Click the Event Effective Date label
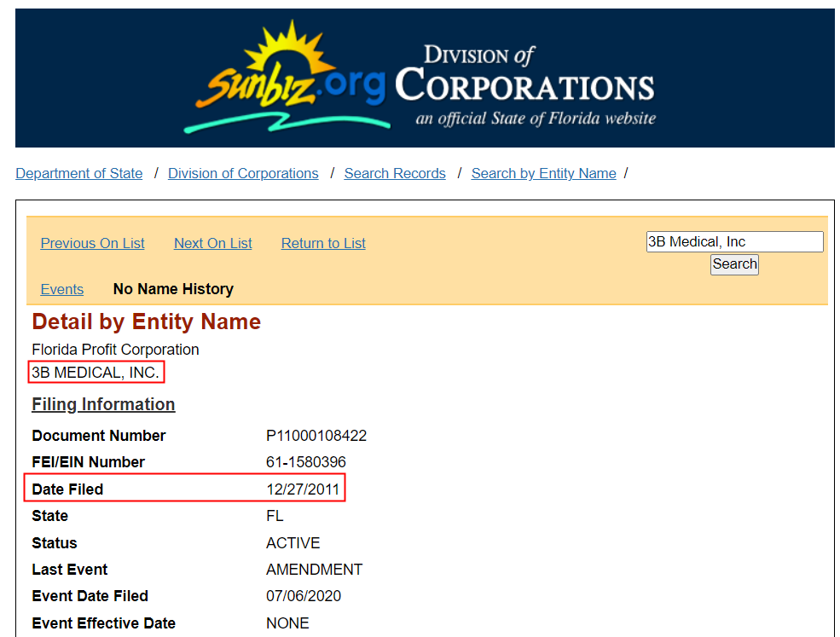The height and width of the screenshot is (637, 840). [103, 623]
